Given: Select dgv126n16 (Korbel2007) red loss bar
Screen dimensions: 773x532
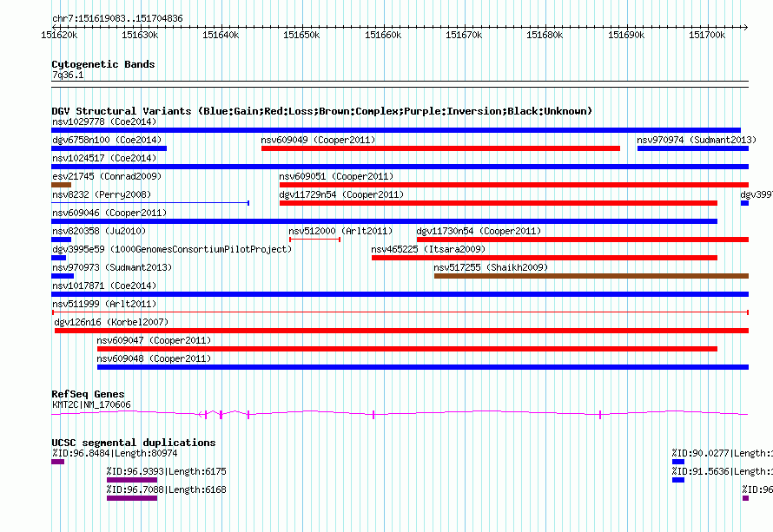Looking at the screenshot, I should tap(402, 331).
